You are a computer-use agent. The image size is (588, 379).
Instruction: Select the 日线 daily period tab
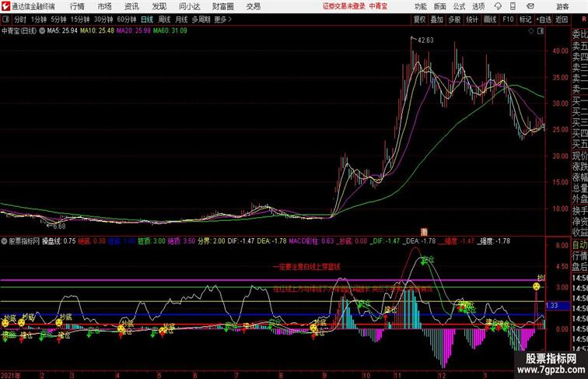(147, 19)
